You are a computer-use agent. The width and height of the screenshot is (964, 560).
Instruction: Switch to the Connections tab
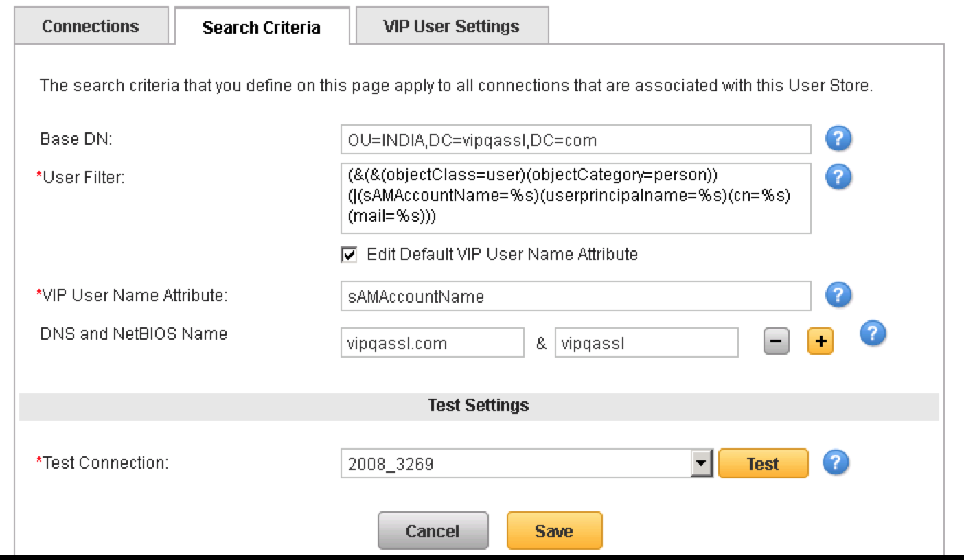pyautogui.click(x=91, y=26)
